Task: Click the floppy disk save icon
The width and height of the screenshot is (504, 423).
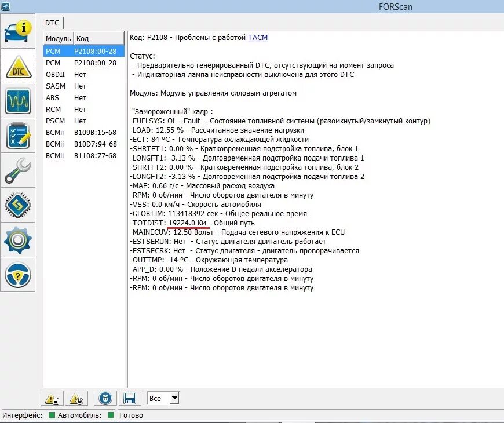Action: click(x=130, y=399)
